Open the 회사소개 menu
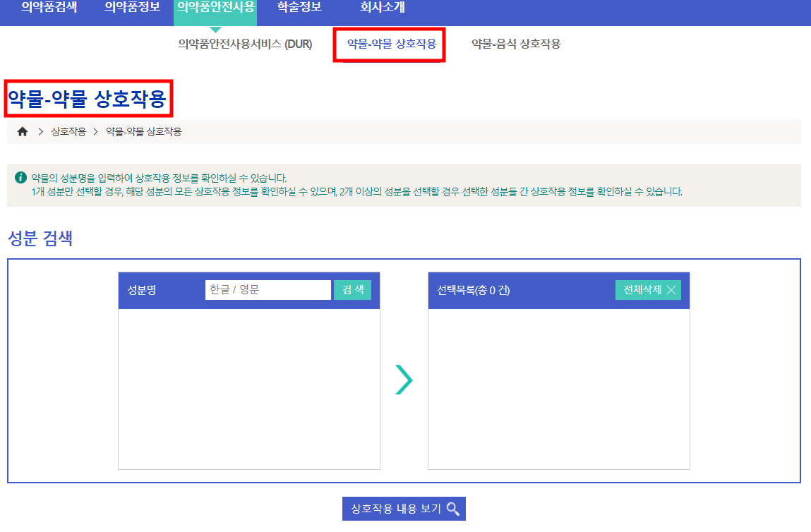The width and height of the screenshot is (811, 532). coord(380,8)
